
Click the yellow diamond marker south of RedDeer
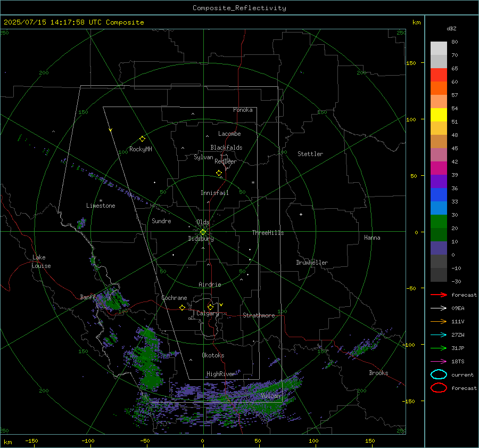point(219,173)
